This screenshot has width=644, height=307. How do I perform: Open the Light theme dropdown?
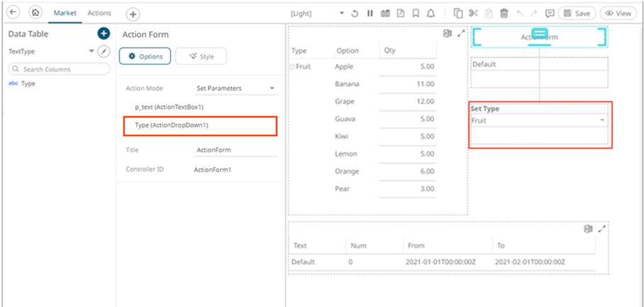click(x=342, y=13)
